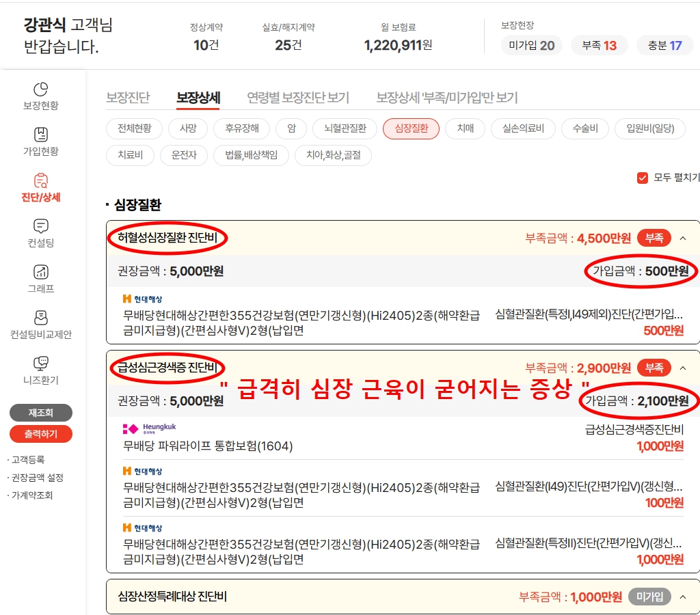700x615 pixels.
Task: Click 현대해상 logo above 500만원 row
Action: tap(142, 299)
